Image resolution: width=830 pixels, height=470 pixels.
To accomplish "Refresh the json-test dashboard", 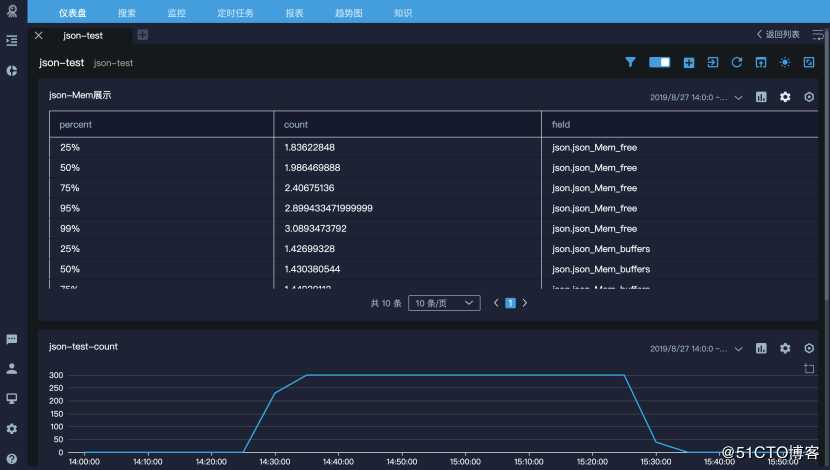I will pyautogui.click(x=737, y=62).
